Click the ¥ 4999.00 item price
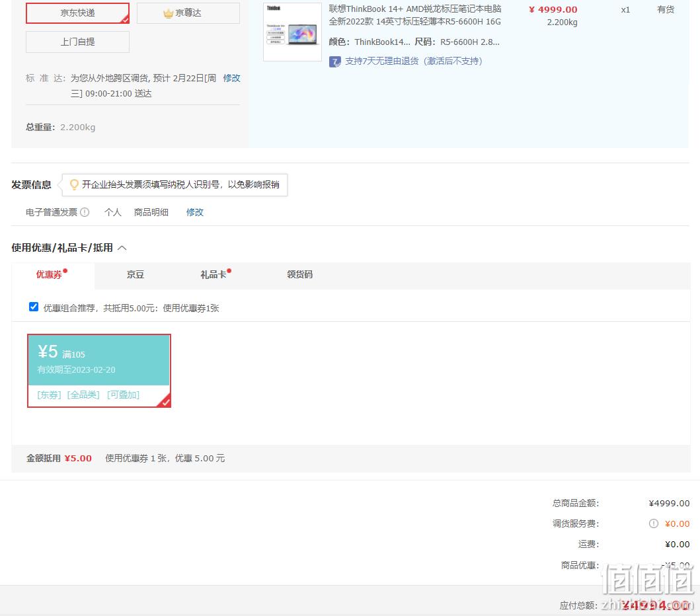 553,9
